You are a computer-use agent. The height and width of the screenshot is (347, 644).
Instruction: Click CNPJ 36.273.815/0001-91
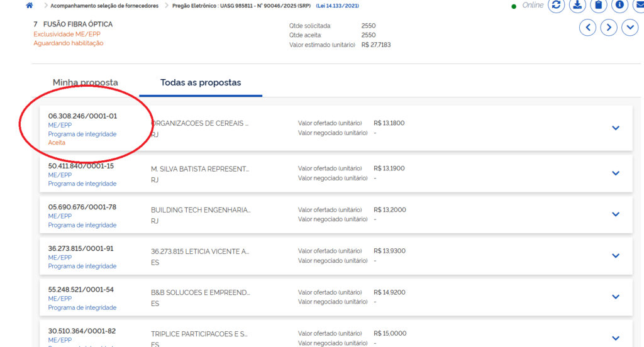[81, 248]
